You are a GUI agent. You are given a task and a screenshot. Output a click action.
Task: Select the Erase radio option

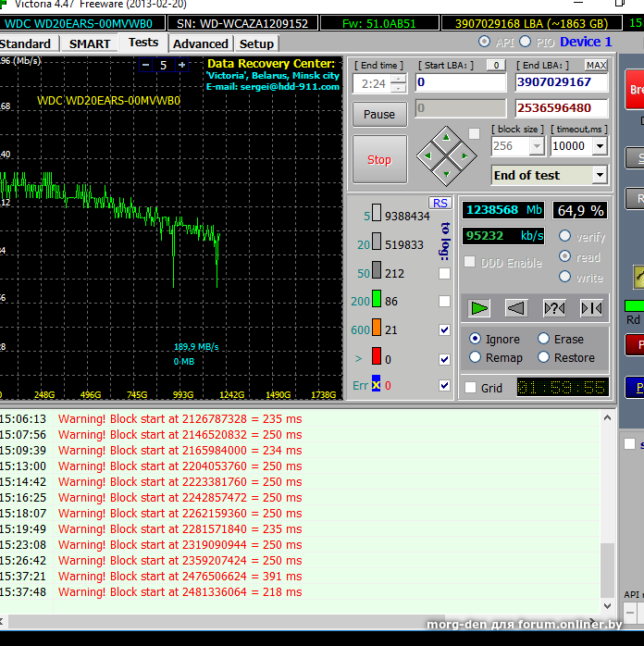coord(544,339)
